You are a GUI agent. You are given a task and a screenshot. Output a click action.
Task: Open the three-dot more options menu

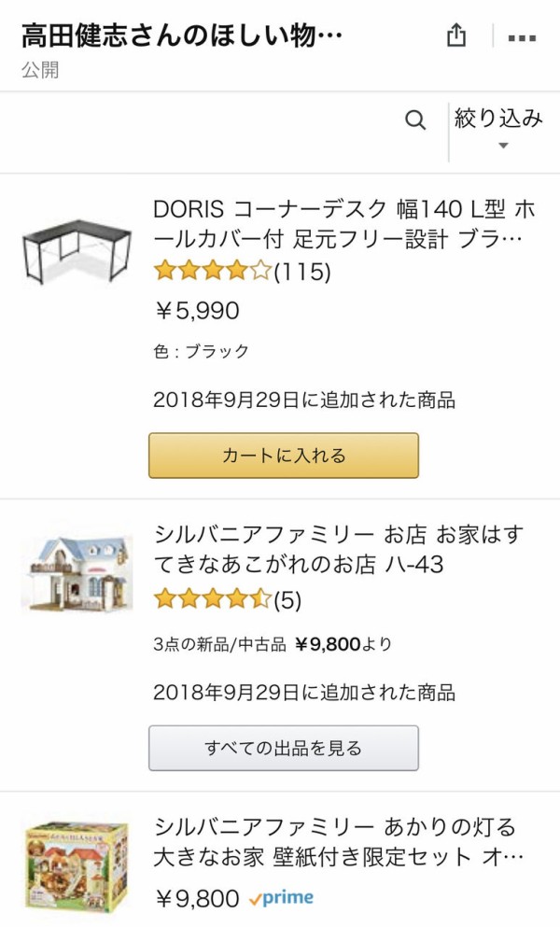(522, 38)
